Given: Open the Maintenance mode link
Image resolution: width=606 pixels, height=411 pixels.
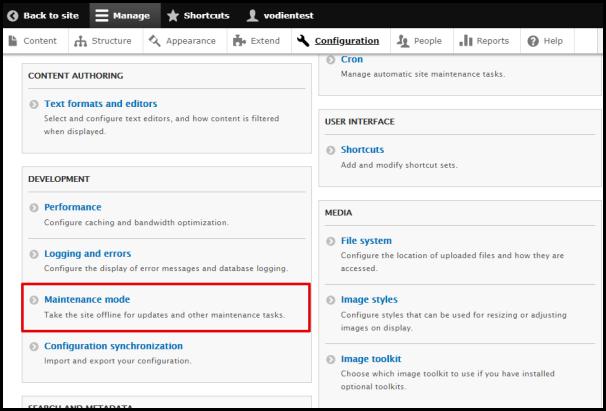Looking at the screenshot, I should [x=87, y=299].
